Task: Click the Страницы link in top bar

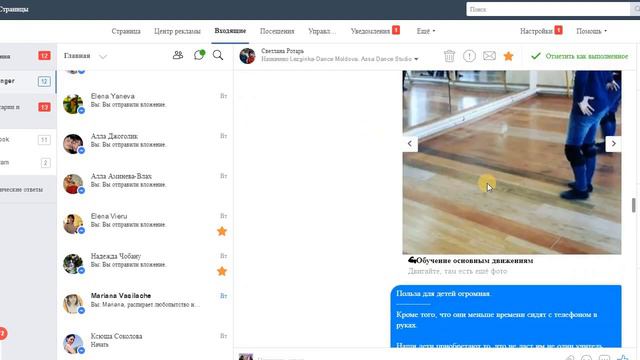Action: 14,9
